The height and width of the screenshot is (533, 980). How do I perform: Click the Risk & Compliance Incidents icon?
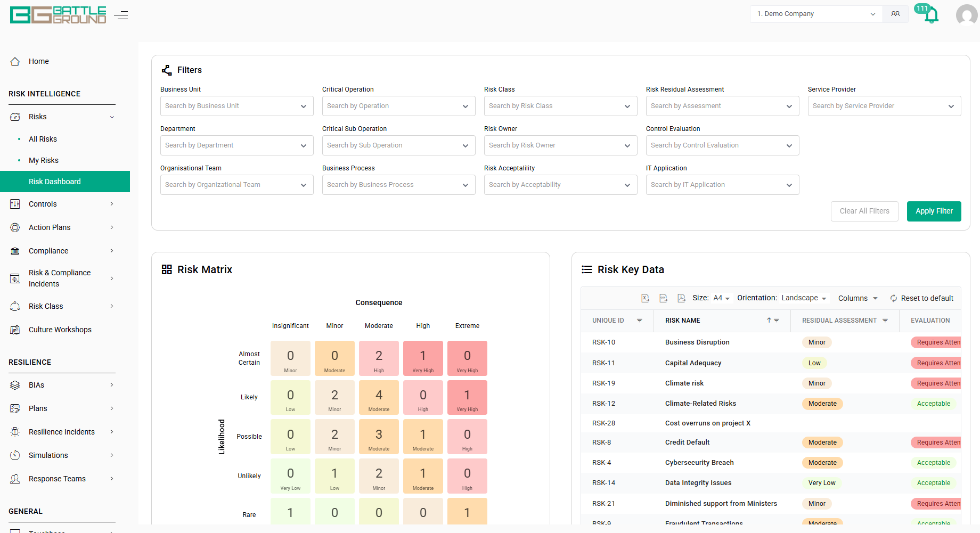click(x=15, y=278)
